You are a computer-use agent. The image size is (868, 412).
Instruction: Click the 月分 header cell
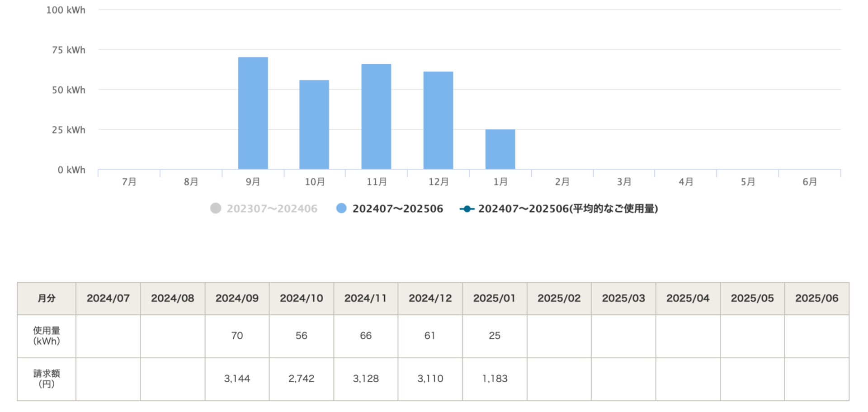point(47,298)
